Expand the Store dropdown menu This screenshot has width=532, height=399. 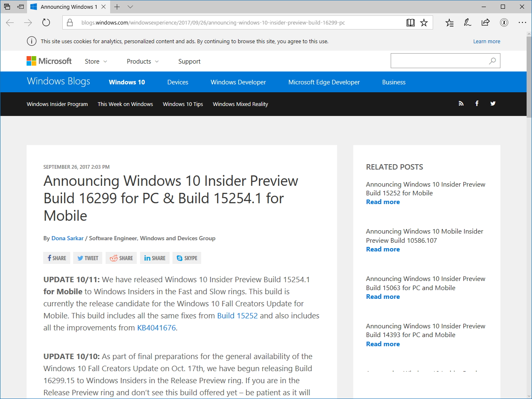96,61
